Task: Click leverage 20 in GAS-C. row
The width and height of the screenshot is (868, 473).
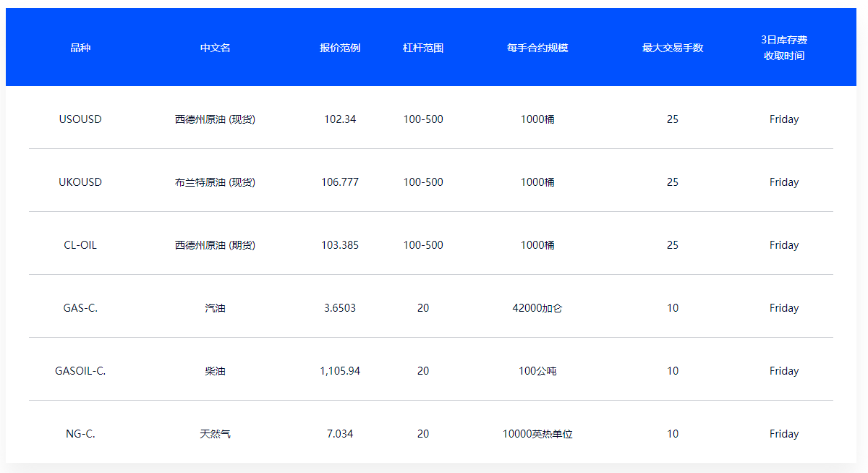Action: tap(423, 308)
